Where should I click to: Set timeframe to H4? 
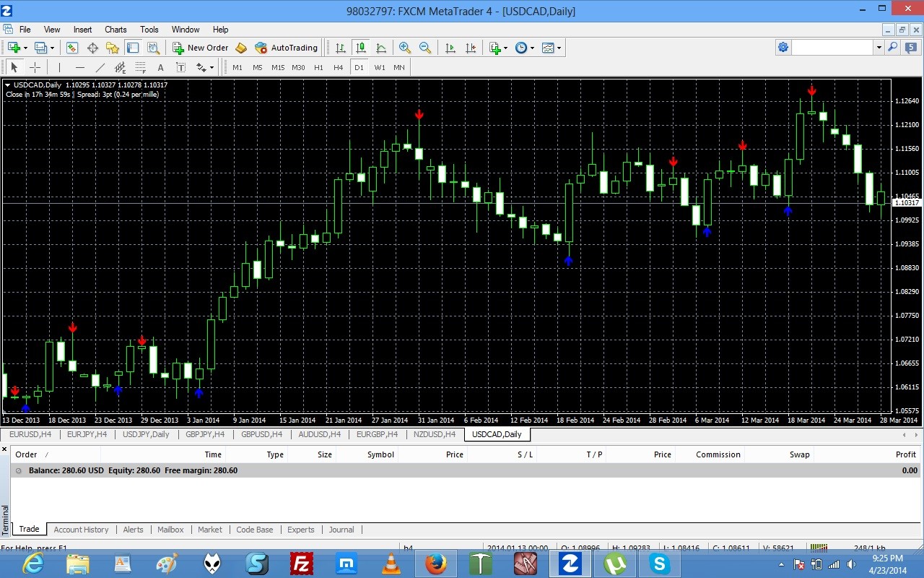[x=339, y=67]
